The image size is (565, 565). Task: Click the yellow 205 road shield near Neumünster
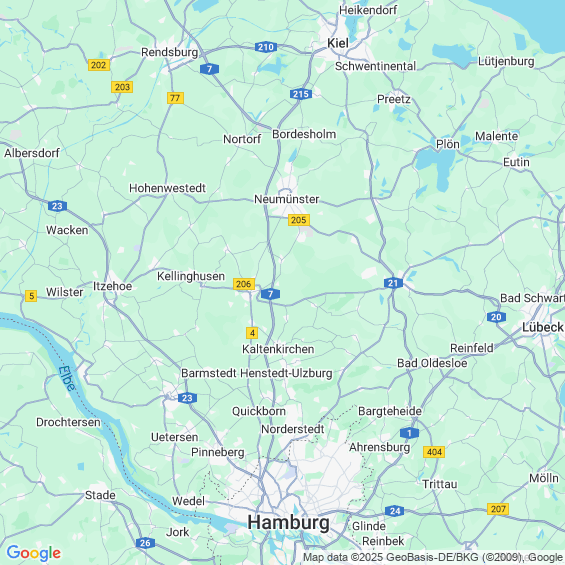point(299,220)
